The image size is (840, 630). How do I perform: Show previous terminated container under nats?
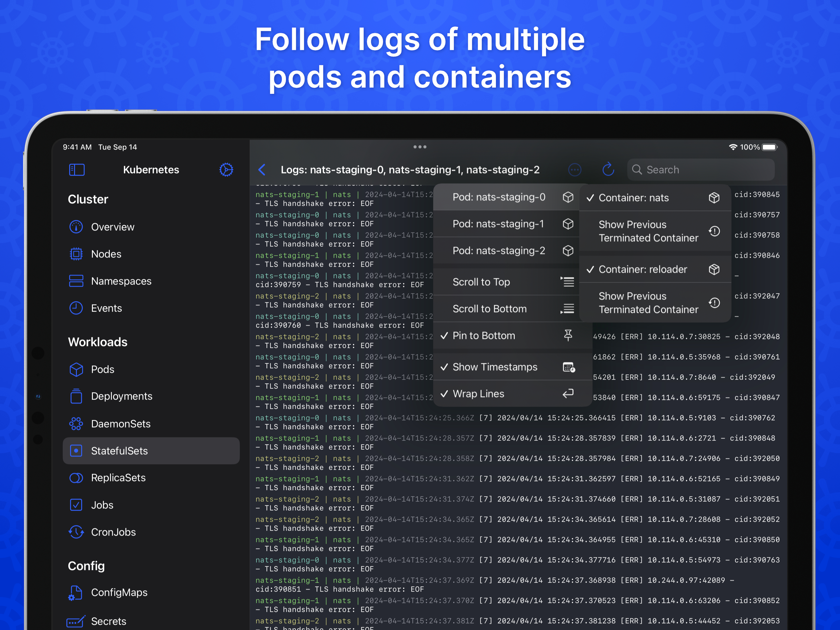tap(655, 231)
